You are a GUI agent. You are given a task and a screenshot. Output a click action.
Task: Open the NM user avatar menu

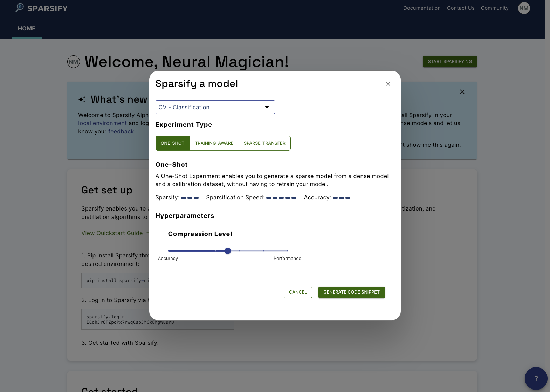[x=524, y=8]
